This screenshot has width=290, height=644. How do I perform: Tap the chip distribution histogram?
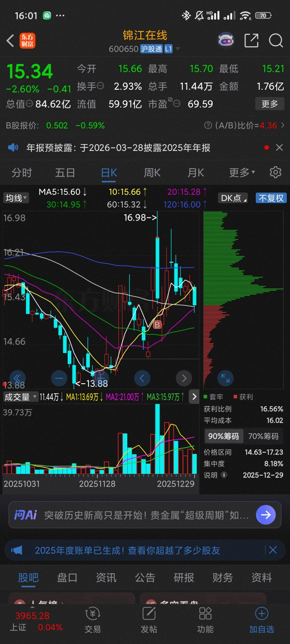[x=243, y=300]
